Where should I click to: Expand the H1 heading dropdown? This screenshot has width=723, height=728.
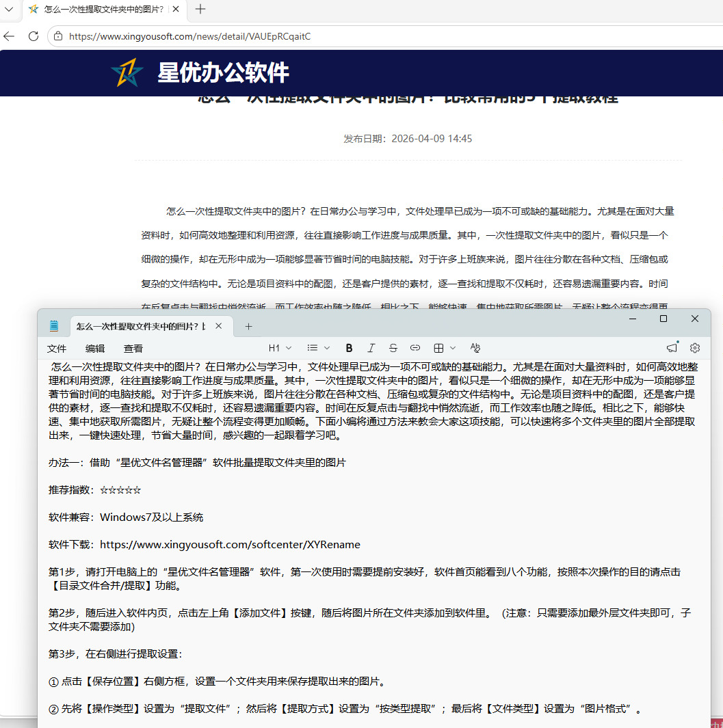click(280, 348)
